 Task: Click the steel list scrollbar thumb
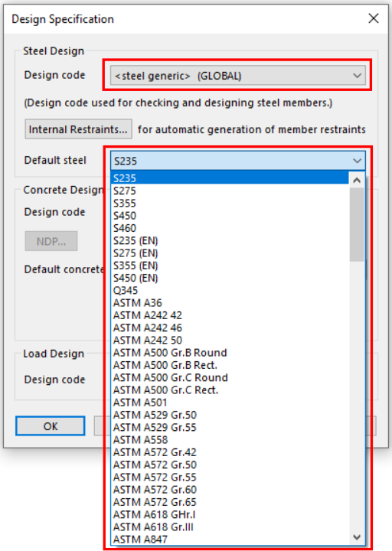tap(357, 224)
